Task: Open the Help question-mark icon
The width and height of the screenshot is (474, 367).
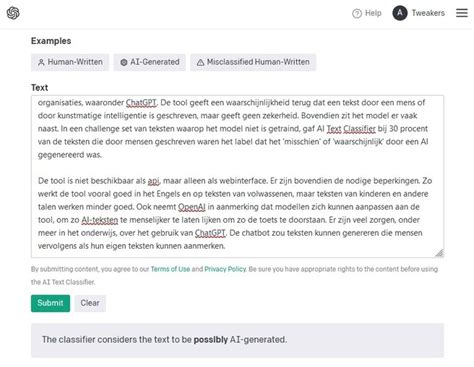Action: (357, 13)
